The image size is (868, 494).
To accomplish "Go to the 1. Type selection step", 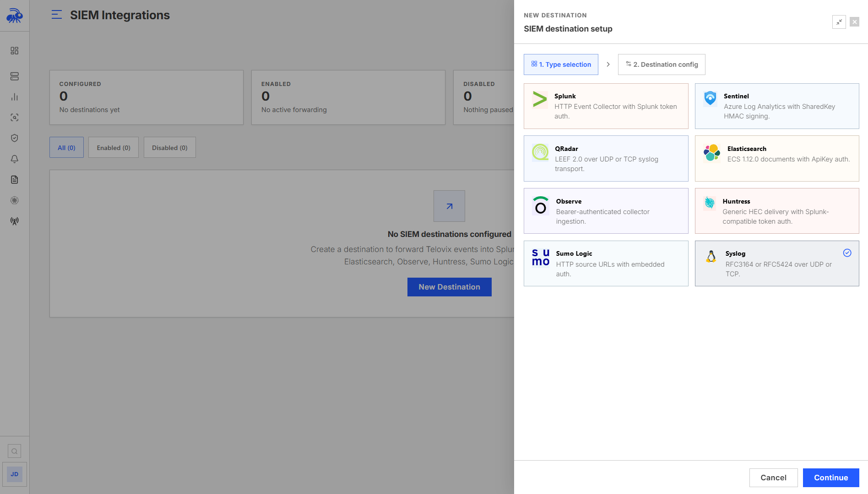I will tap(561, 64).
